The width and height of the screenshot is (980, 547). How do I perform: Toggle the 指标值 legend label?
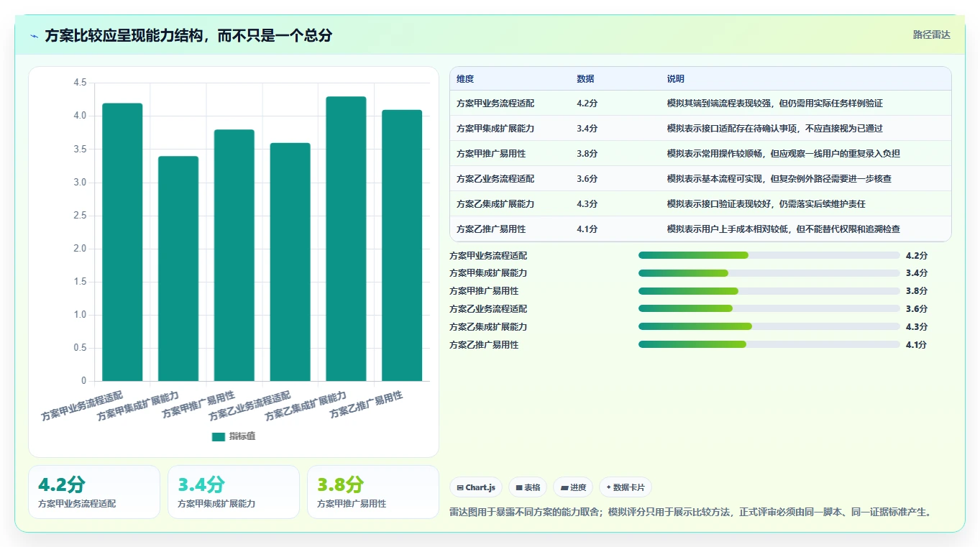click(242, 437)
